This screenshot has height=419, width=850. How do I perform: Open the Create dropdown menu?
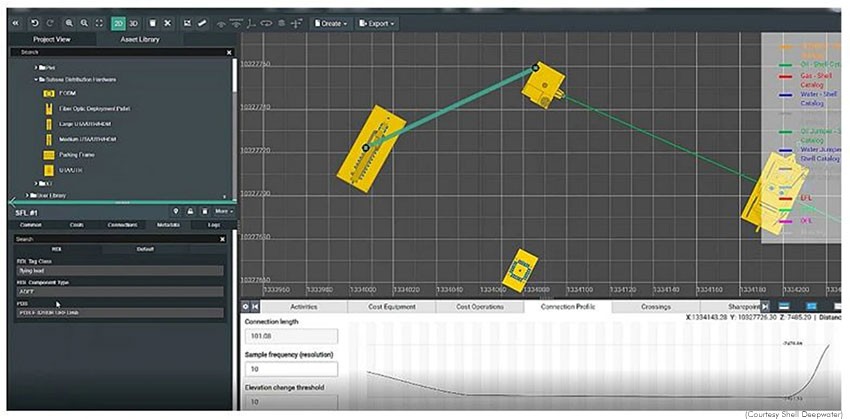(x=330, y=22)
